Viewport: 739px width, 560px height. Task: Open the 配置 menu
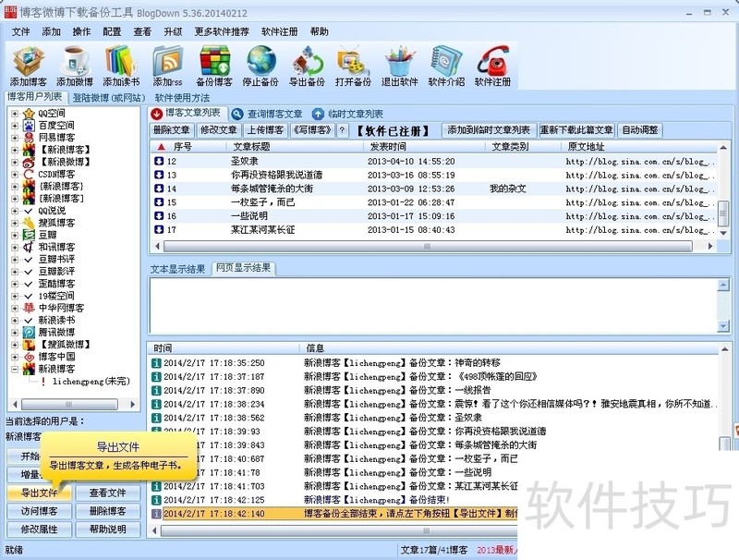112,30
